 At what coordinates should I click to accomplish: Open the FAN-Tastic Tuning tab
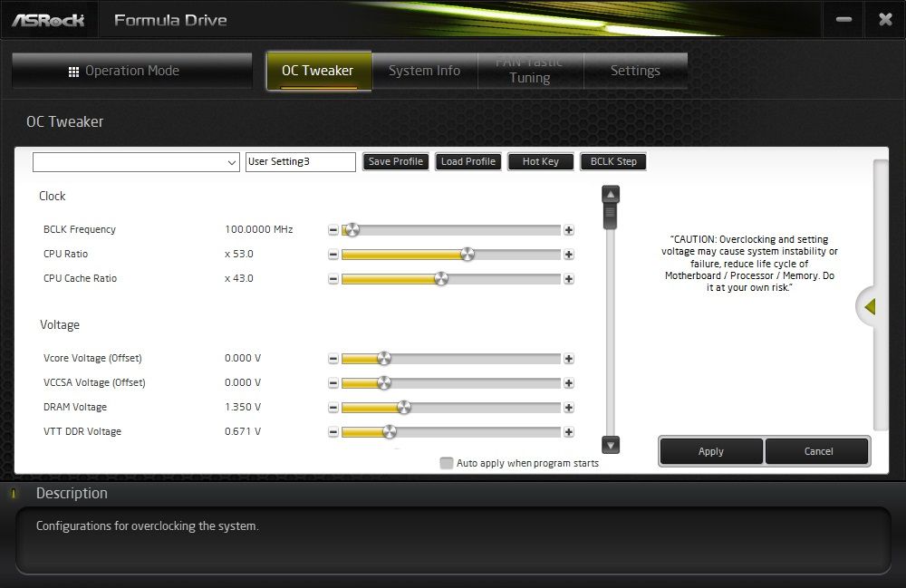(x=530, y=71)
